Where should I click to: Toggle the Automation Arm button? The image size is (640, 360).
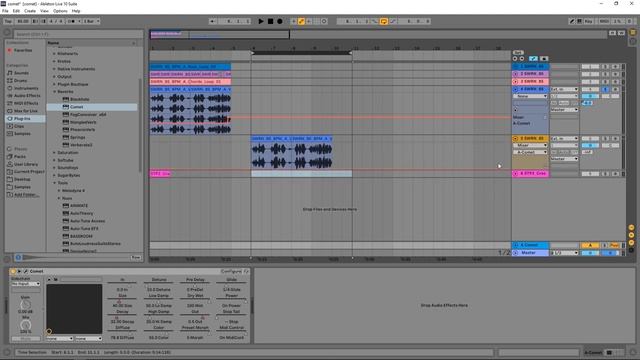pyautogui.click(x=302, y=21)
